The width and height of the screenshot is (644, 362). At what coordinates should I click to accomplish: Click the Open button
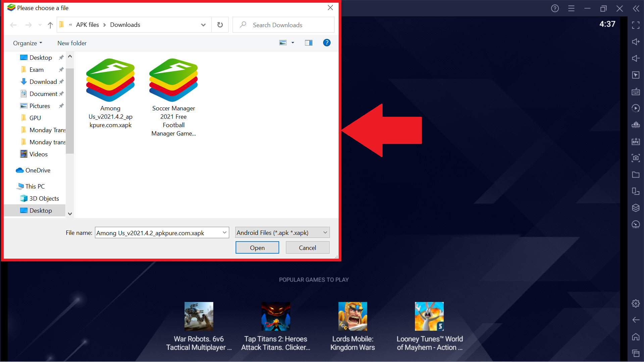257,248
